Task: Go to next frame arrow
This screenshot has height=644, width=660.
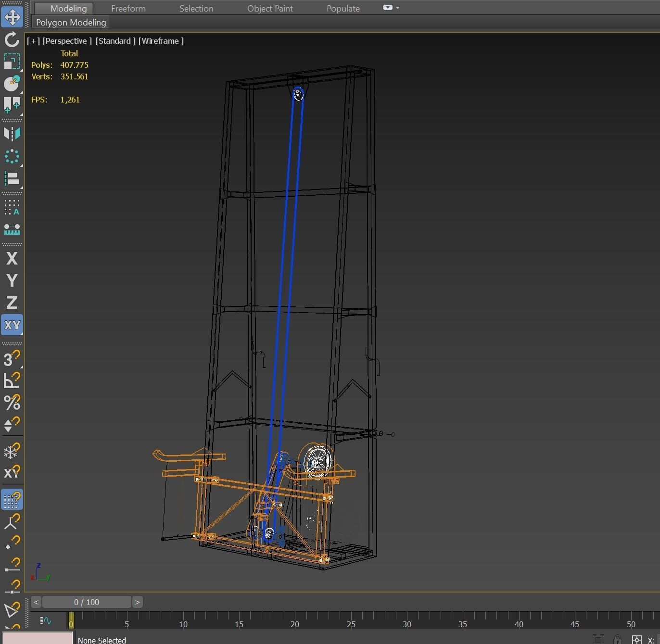Action: click(x=137, y=602)
